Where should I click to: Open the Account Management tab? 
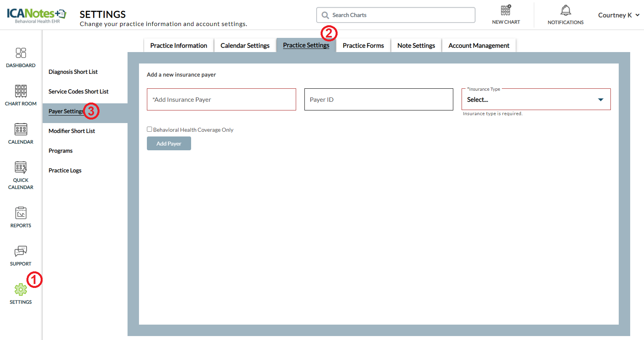pos(479,46)
